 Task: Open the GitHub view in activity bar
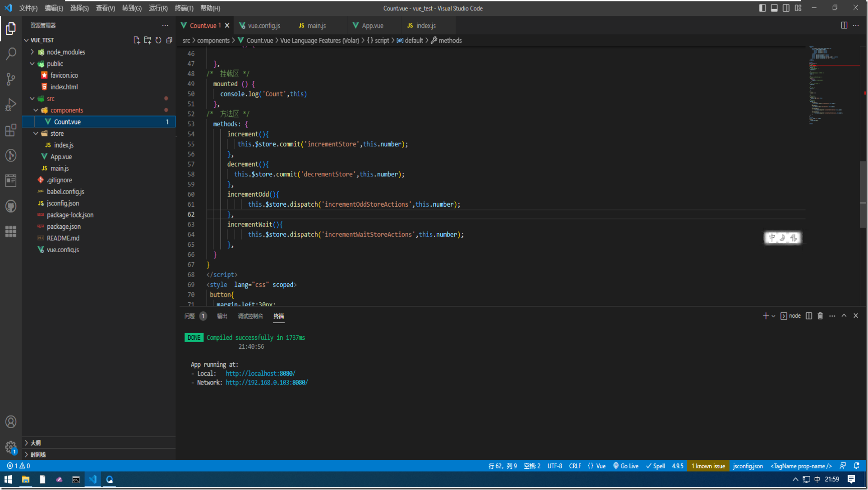pos(11,206)
